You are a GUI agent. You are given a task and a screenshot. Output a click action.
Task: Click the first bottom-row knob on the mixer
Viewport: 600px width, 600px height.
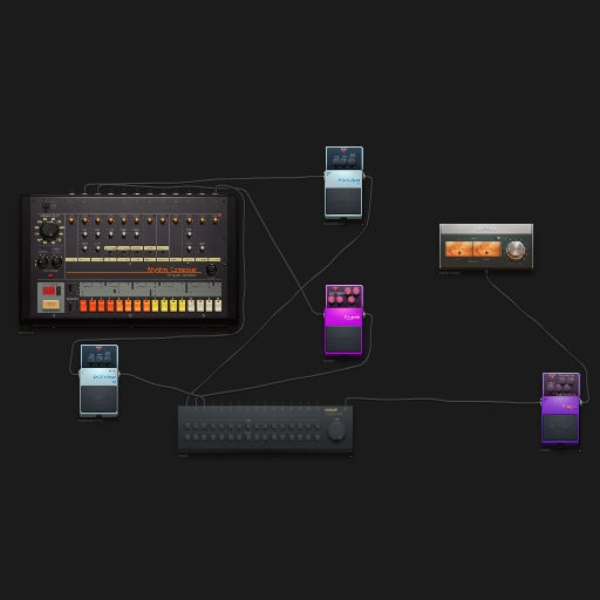tap(188, 437)
